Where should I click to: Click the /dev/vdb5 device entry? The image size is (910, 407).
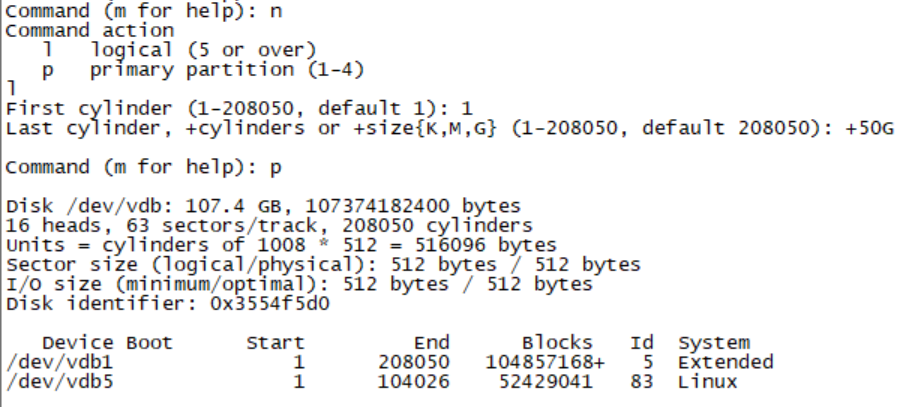(x=59, y=382)
